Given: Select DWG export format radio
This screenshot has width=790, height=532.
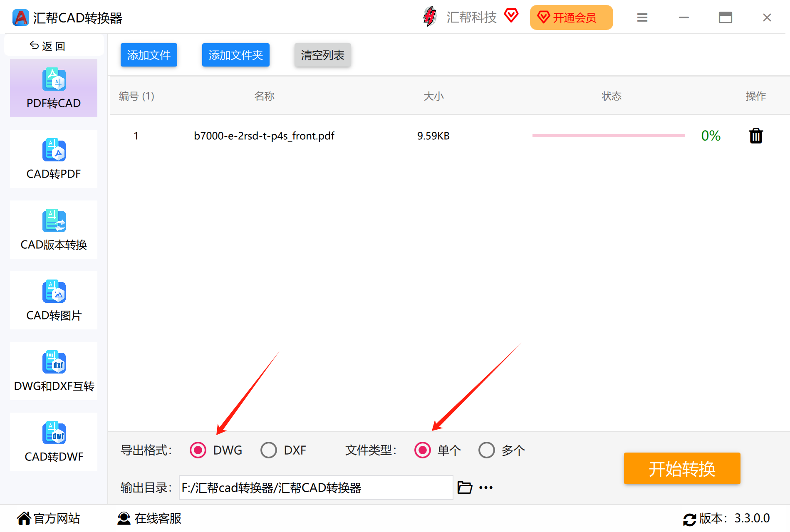Looking at the screenshot, I should (x=198, y=450).
